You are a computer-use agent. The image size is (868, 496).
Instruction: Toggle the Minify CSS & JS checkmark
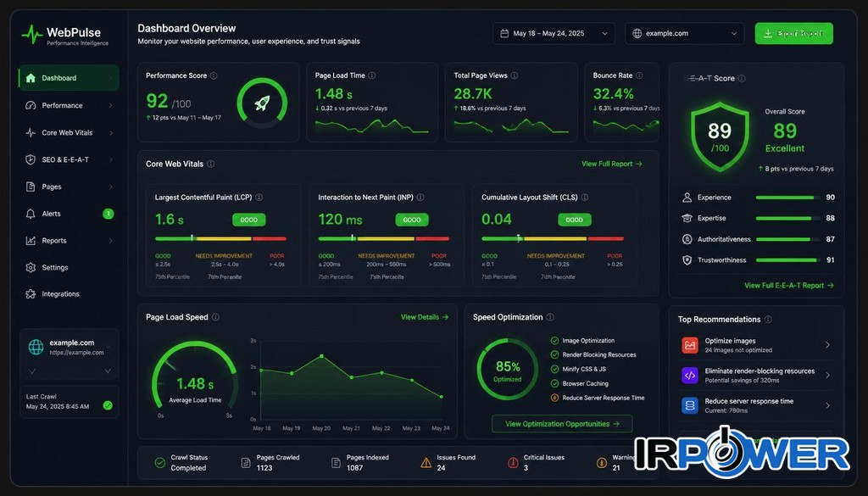pos(554,369)
